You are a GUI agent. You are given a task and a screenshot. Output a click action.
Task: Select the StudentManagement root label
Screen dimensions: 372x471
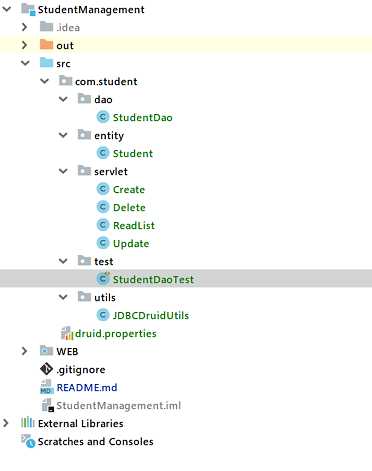point(91,9)
